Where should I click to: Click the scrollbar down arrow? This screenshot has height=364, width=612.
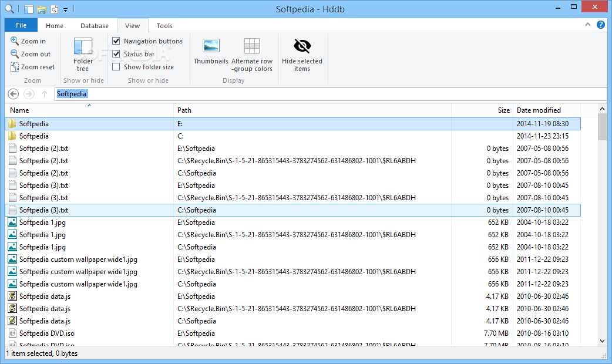point(602,341)
